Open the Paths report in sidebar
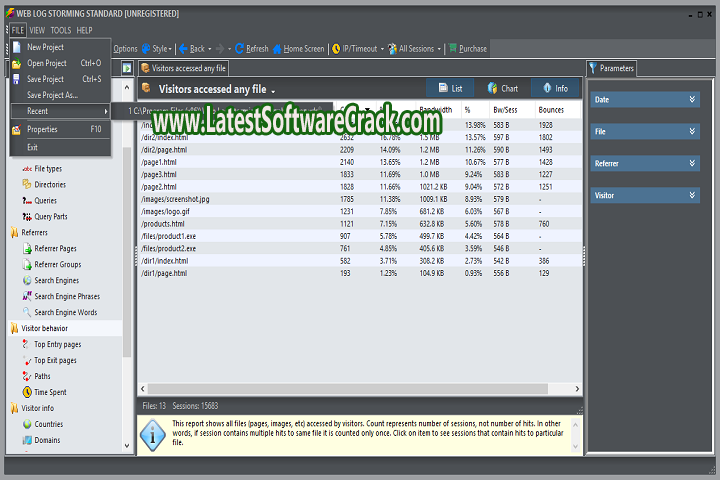Screen dimensions: 720x480 [x=42, y=376]
